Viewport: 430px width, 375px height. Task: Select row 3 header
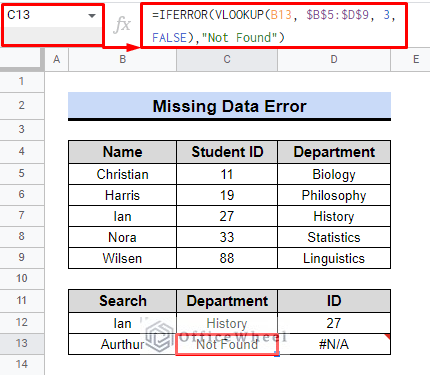pos(22,129)
